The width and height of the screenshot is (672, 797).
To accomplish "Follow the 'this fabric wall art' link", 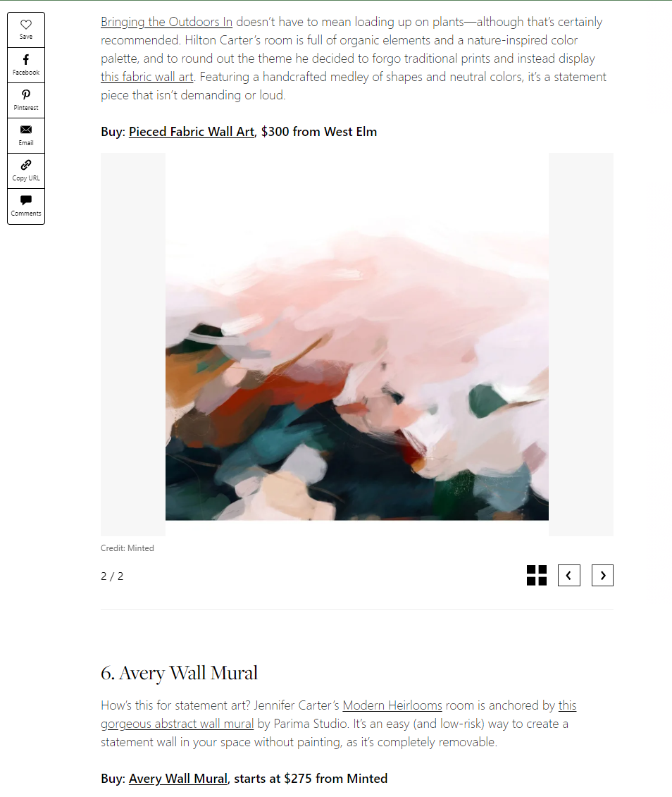I will coord(147,77).
